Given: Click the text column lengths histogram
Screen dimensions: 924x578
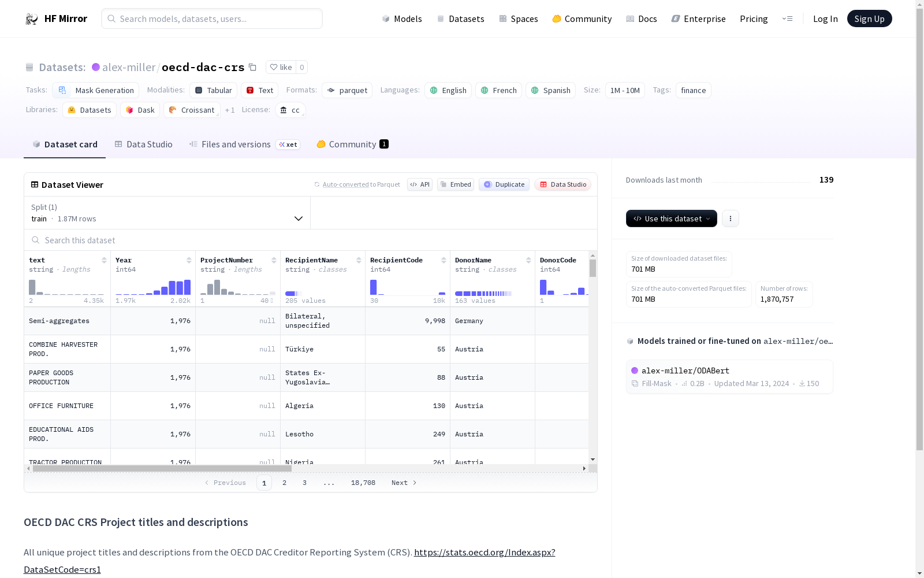Looking at the screenshot, I should 66,287.
